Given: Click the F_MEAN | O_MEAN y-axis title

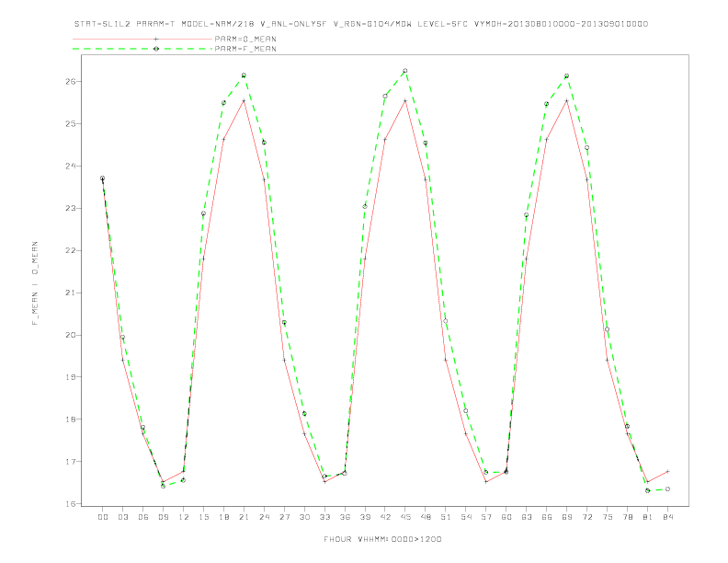Looking at the screenshot, I should [x=35, y=283].
